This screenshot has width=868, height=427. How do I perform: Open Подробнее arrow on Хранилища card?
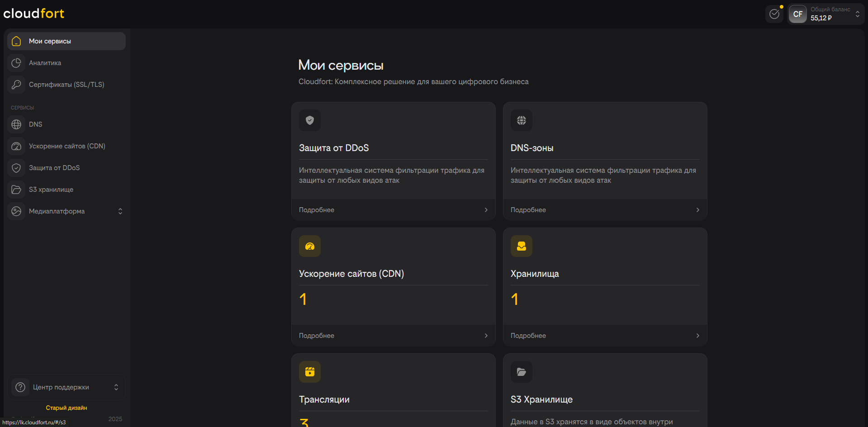697,336
